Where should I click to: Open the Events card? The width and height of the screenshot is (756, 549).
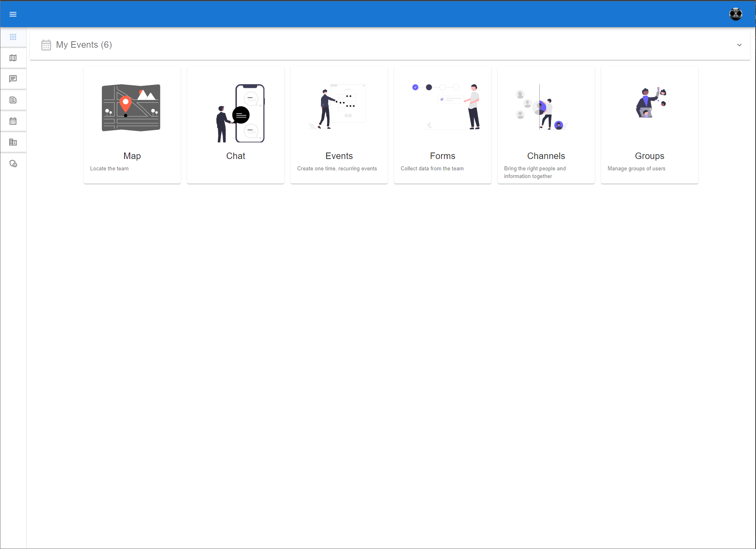click(x=339, y=125)
